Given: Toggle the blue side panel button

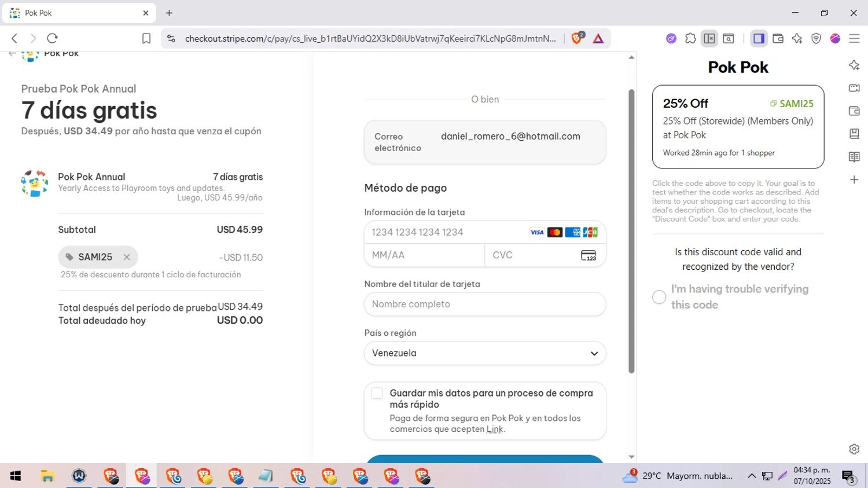Looking at the screenshot, I should [759, 38].
